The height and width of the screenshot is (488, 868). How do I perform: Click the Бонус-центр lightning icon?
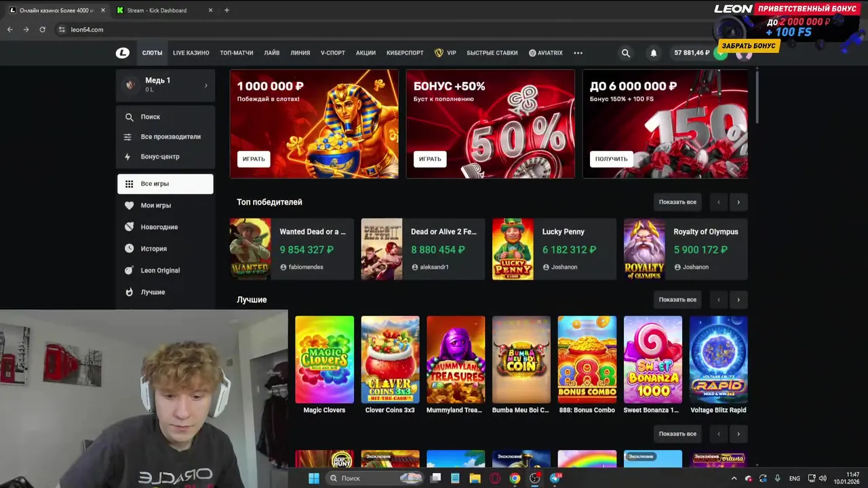click(128, 157)
